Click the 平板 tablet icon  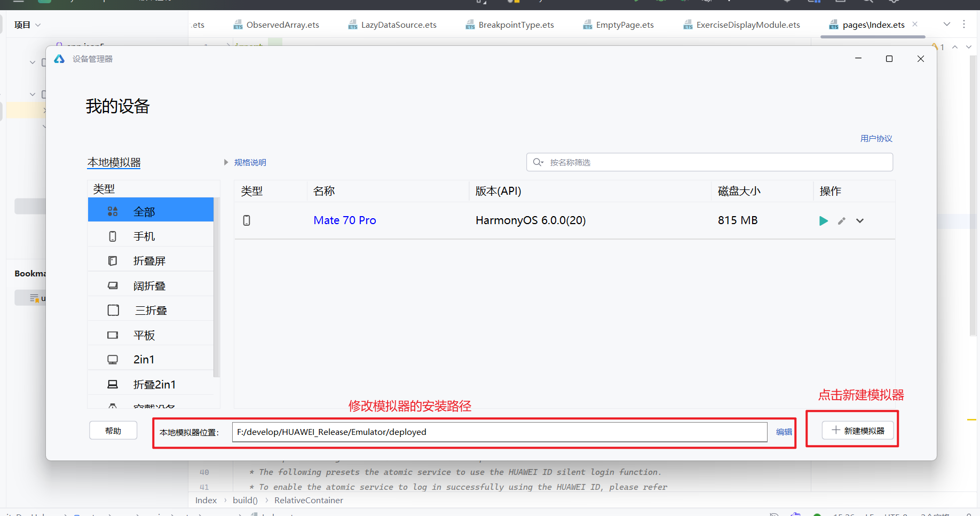pyautogui.click(x=113, y=335)
